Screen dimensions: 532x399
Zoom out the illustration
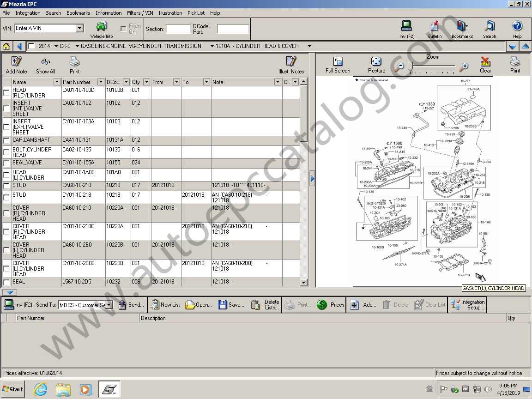click(400, 66)
